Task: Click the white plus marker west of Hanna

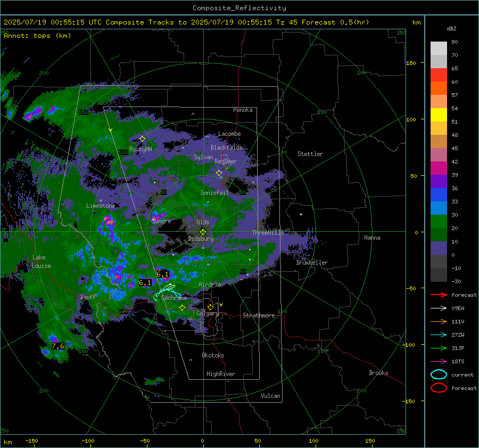Action: click(301, 214)
